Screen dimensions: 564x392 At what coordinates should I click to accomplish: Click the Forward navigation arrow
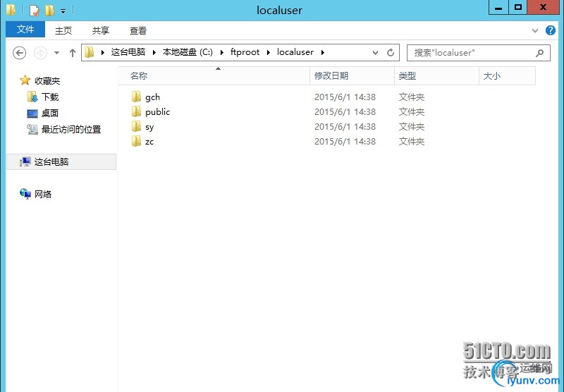point(40,53)
